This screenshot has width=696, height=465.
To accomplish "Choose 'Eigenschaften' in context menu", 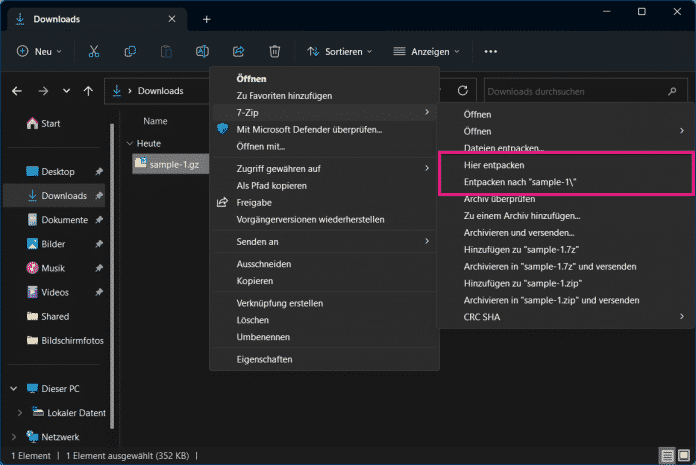I will tap(264, 357).
